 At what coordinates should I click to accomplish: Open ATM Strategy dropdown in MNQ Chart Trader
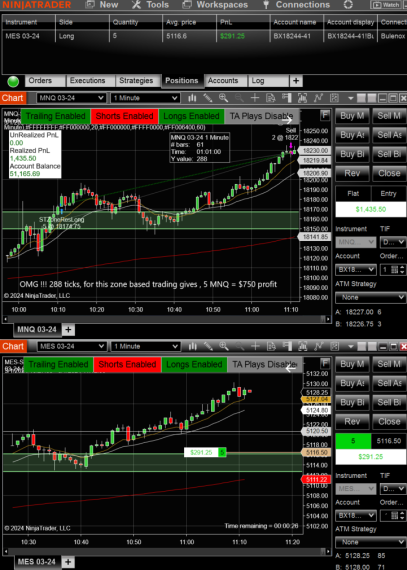tap(371, 297)
